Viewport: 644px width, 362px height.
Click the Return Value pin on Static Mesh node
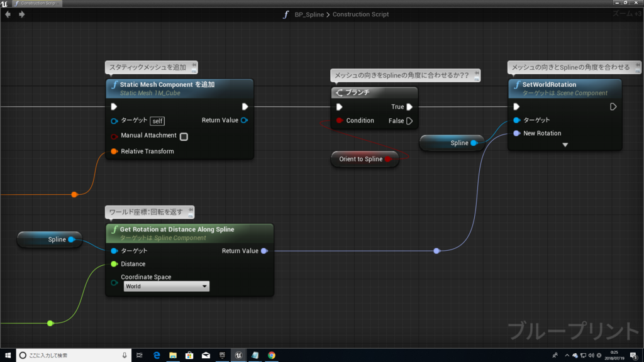[245, 120]
